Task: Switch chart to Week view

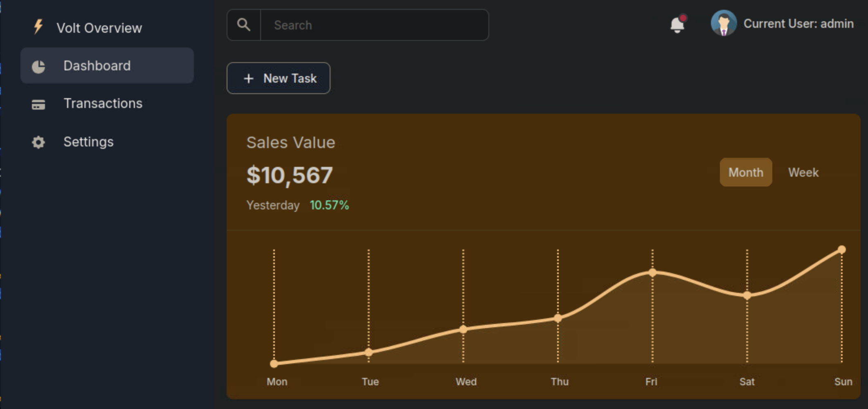Action: (803, 172)
